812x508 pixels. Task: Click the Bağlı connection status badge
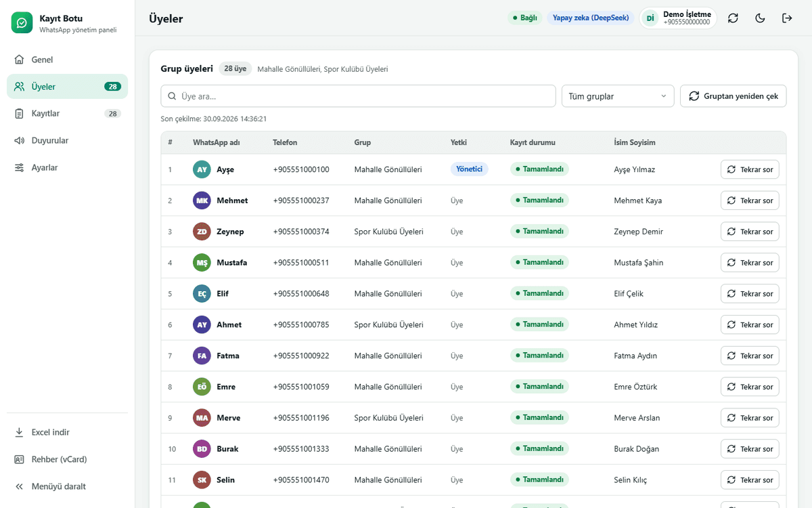(x=524, y=18)
